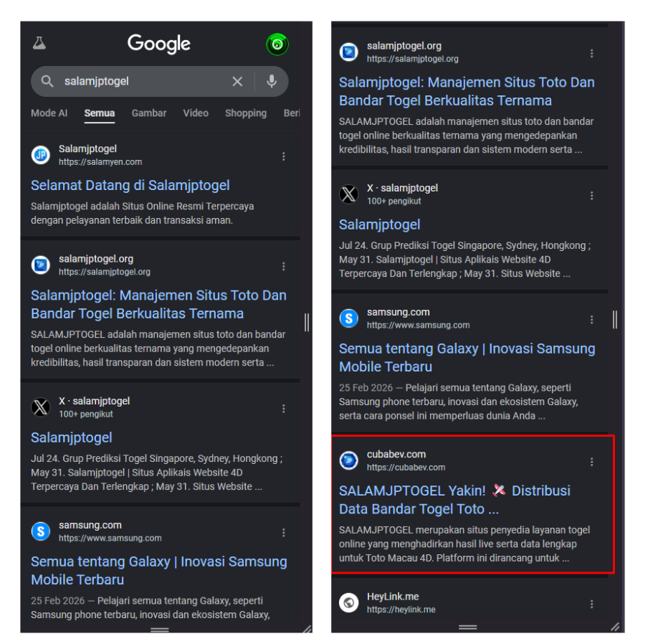Open "Selamat Datang di Salamjptogel" result

(x=130, y=186)
